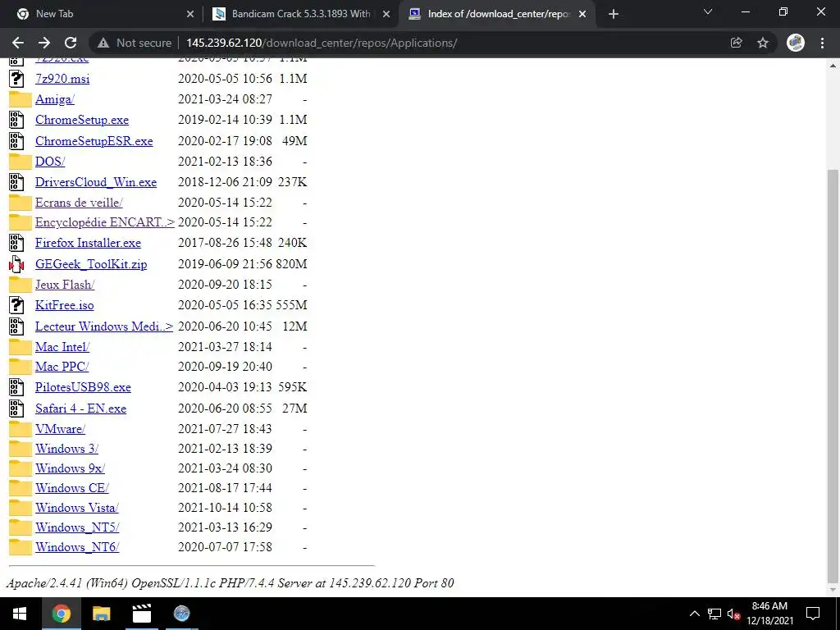The image size is (840, 630).
Task: Open Windows 9x/ folder
Action: [71, 468]
